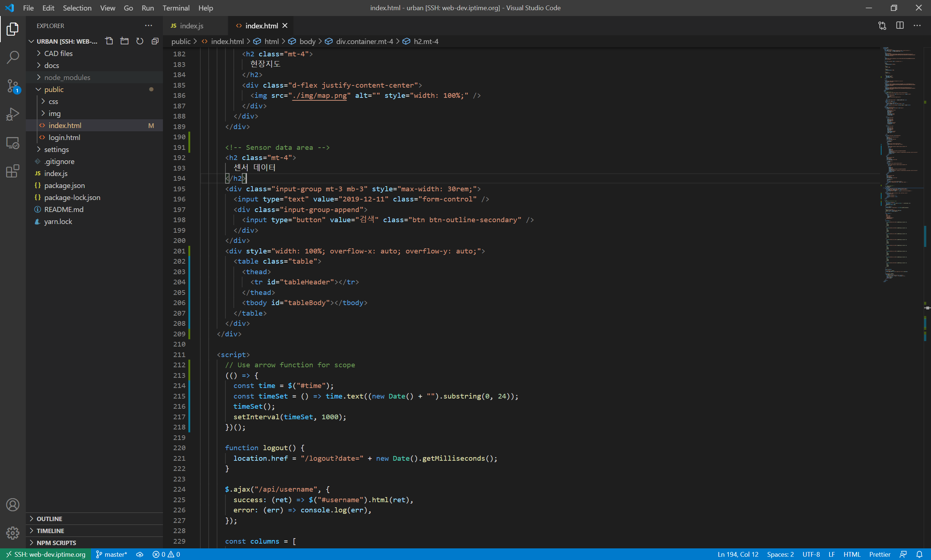
Task: Split the editor to the right
Action: coord(900,26)
